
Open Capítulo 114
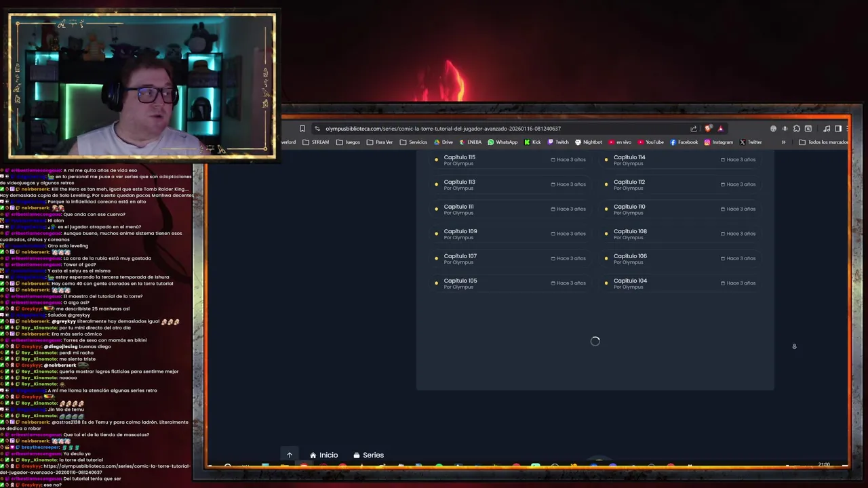680,160
